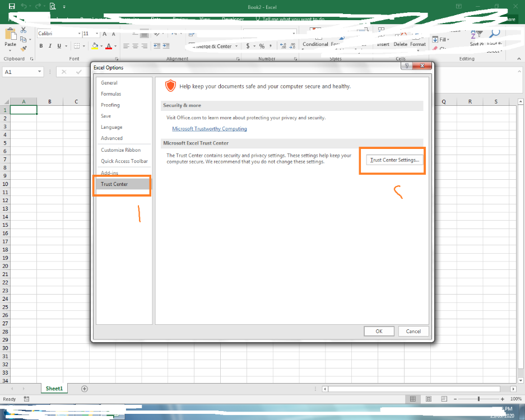The image size is (525, 420).
Task: Switch to Normal view
Action: click(x=413, y=399)
